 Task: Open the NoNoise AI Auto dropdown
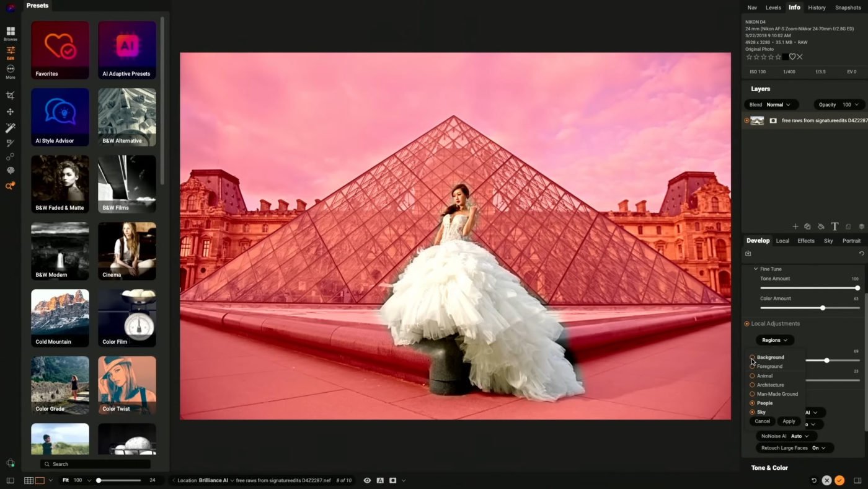786,436
